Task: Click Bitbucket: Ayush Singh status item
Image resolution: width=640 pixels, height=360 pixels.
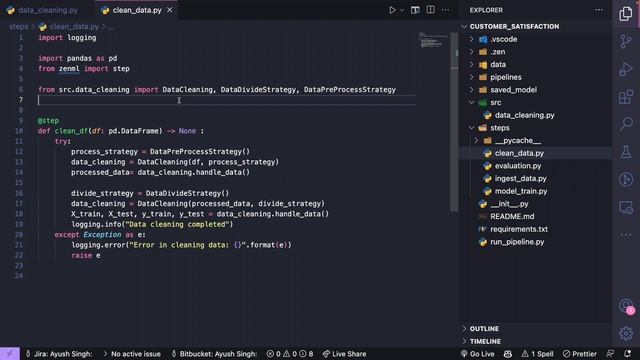Action: coord(214,354)
